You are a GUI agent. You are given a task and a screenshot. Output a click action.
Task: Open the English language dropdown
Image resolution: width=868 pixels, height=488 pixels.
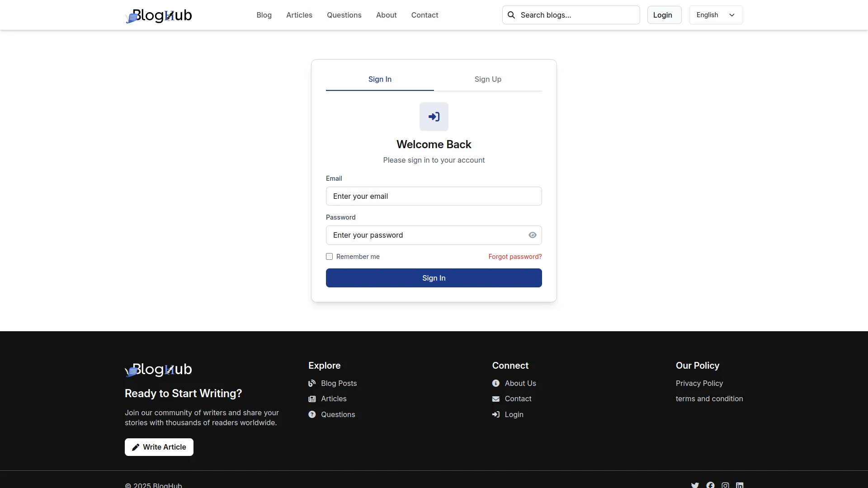coord(716,15)
